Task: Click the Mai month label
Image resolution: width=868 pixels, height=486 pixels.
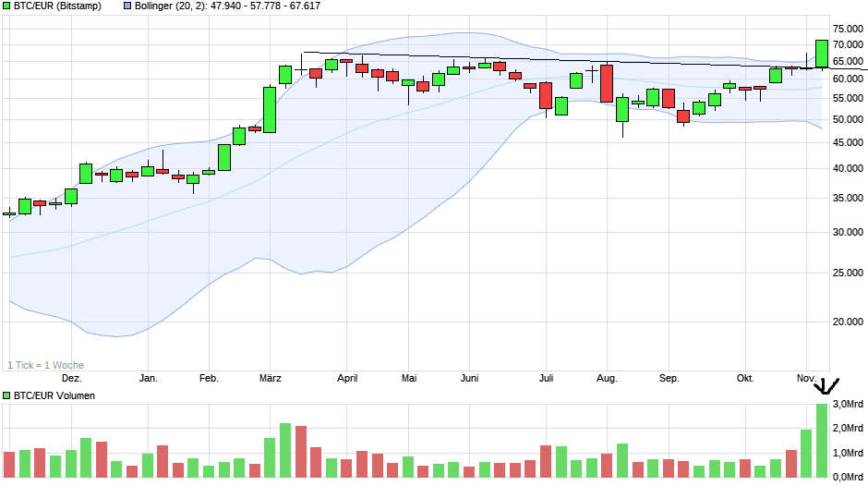Action: [x=409, y=379]
